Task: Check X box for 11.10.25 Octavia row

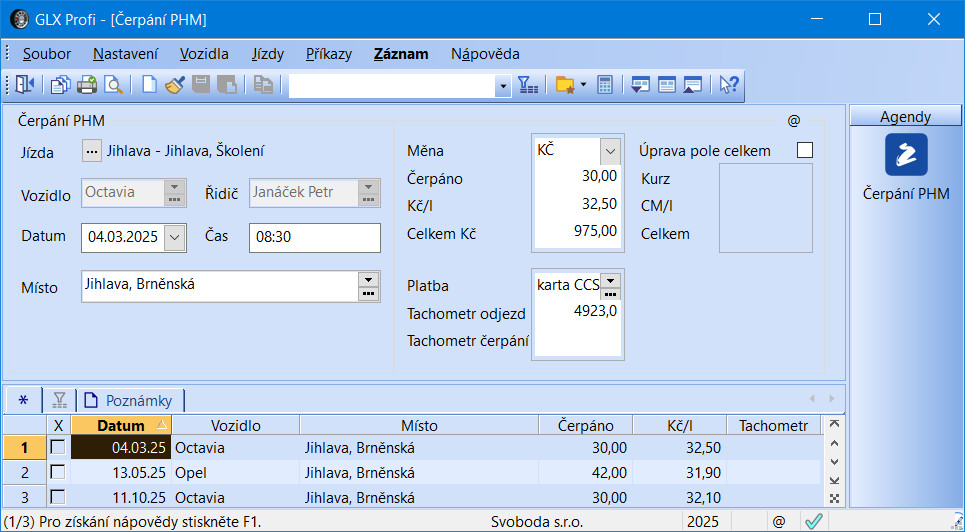Action: 58,496
